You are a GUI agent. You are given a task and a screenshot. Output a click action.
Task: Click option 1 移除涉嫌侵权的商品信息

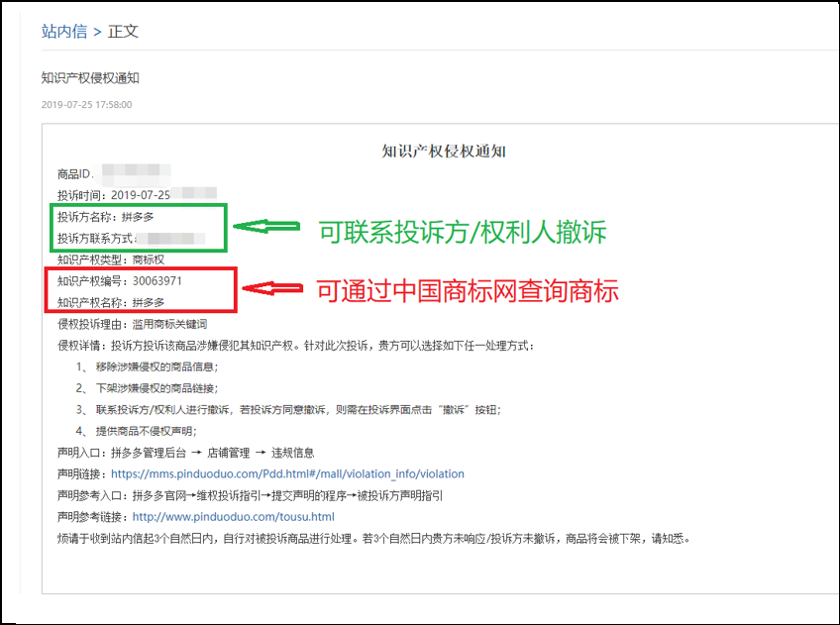click(147, 366)
